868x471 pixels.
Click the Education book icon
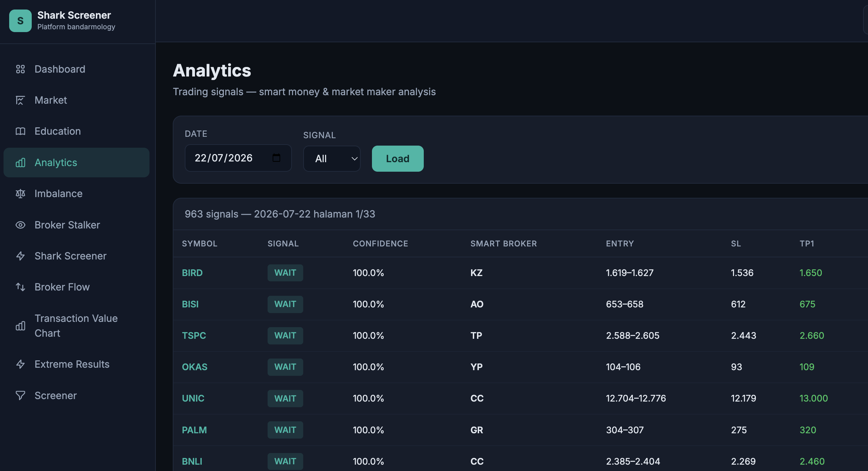click(x=20, y=131)
